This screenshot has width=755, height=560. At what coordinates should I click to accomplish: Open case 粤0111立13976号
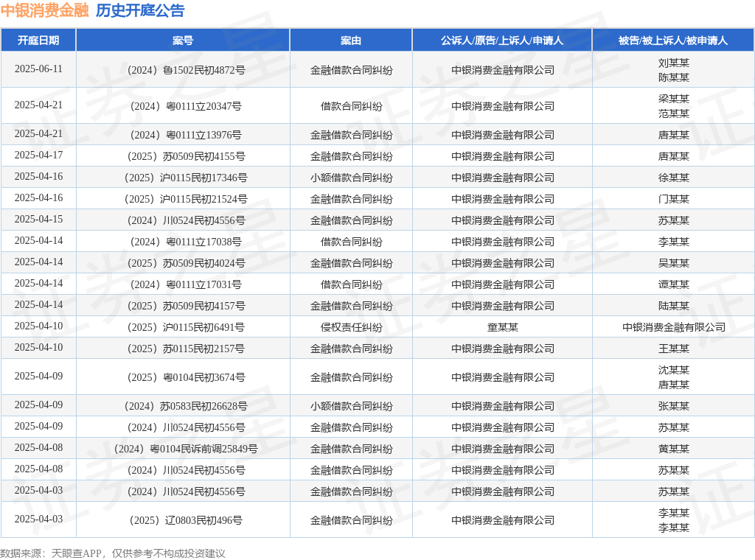coord(187,135)
